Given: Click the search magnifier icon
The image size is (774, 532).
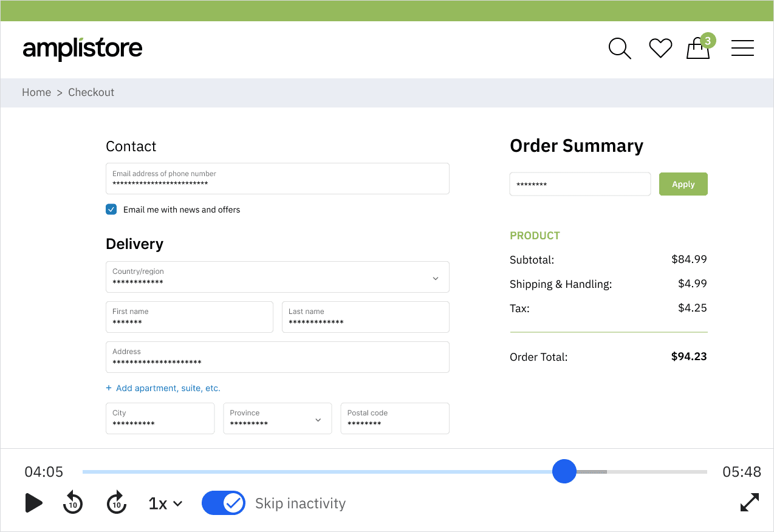Looking at the screenshot, I should pos(619,49).
